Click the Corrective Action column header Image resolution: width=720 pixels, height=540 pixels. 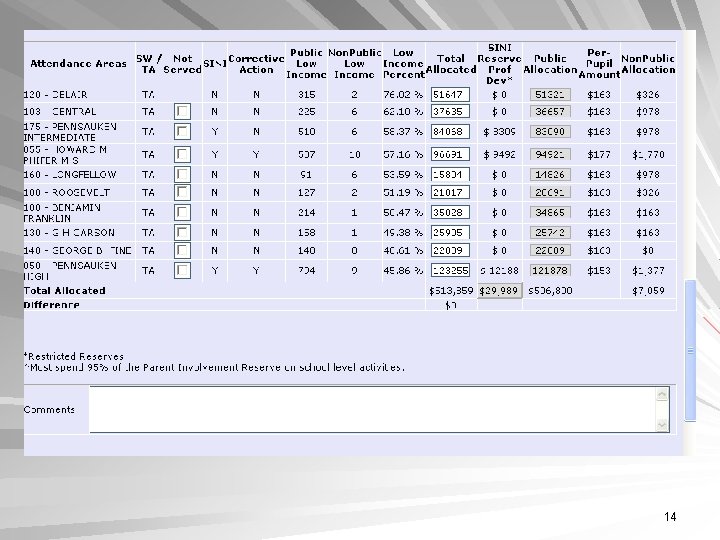(256, 64)
